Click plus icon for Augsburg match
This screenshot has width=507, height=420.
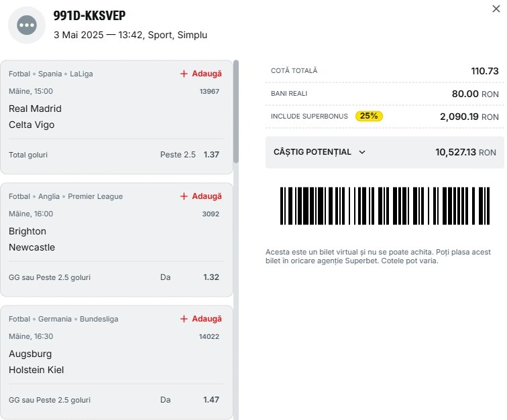pos(184,319)
